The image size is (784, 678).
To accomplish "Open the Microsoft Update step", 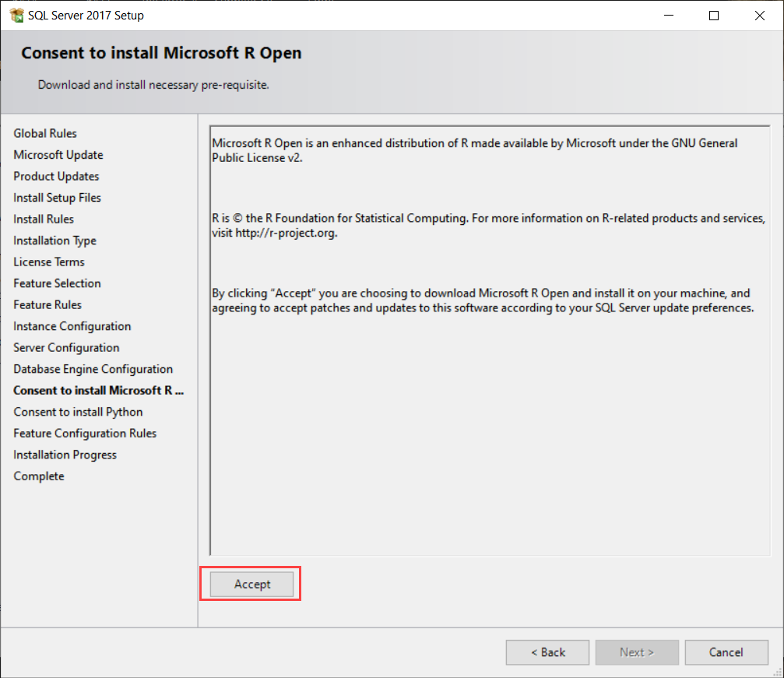I will click(58, 155).
